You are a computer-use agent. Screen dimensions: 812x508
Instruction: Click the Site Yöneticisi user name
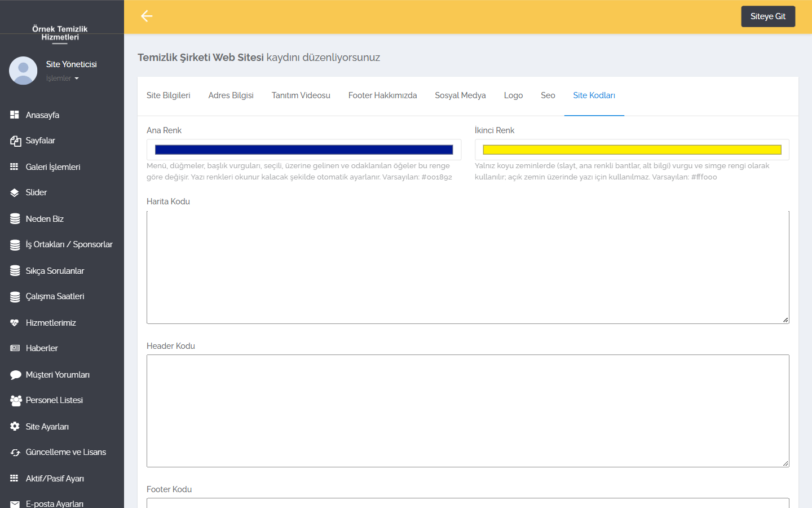pyautogui.click(x=72, y=64)
